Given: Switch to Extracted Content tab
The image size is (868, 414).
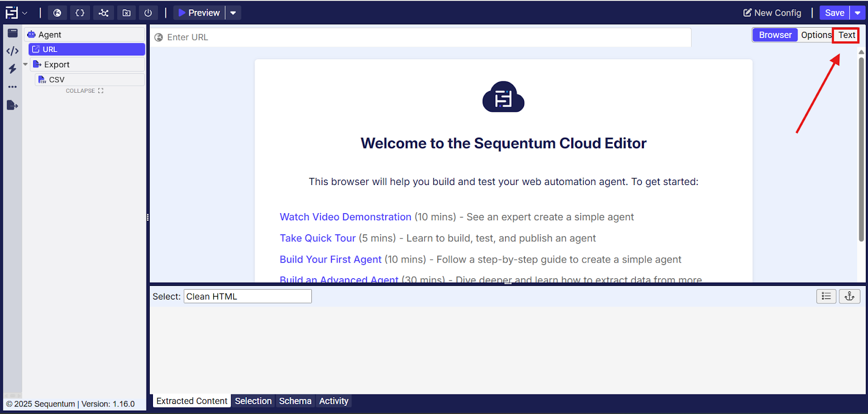Looking at the screenshot, I should 192,401.
